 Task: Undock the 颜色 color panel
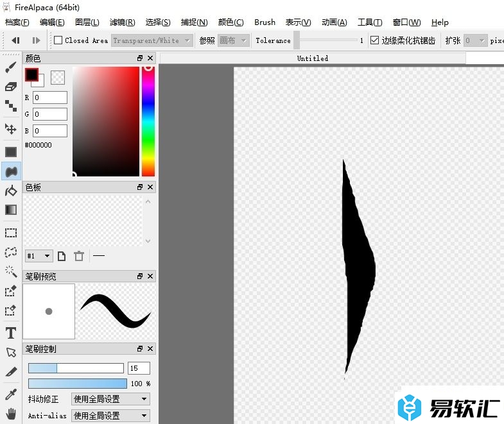[140, 58]
